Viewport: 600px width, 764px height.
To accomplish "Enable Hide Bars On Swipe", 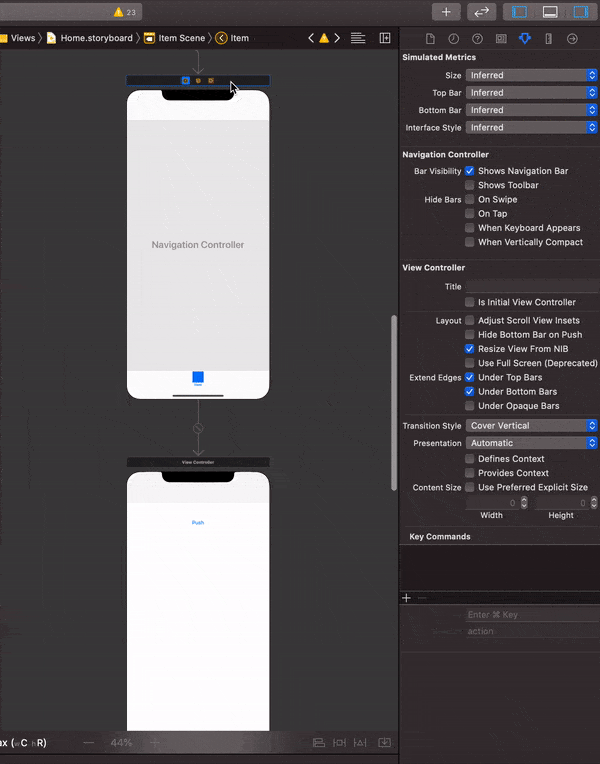I will coord(469,199).
